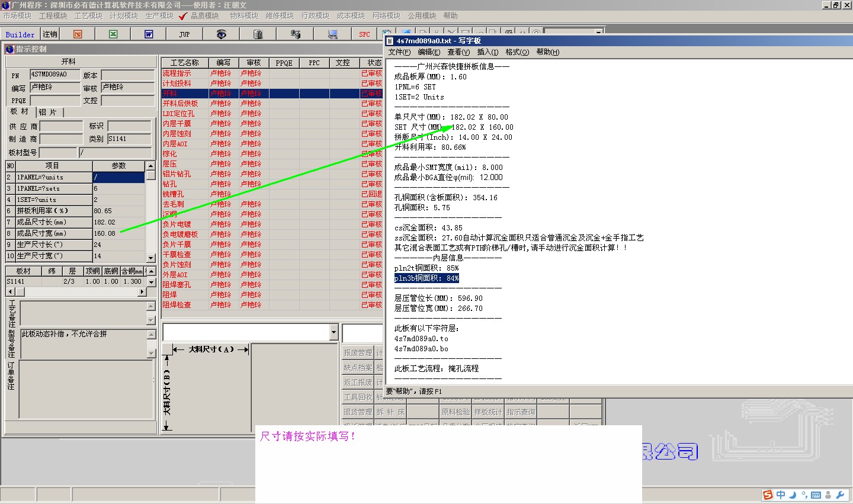Click the Builder toolbar button

pyautogui.click(x=20, y=34)
